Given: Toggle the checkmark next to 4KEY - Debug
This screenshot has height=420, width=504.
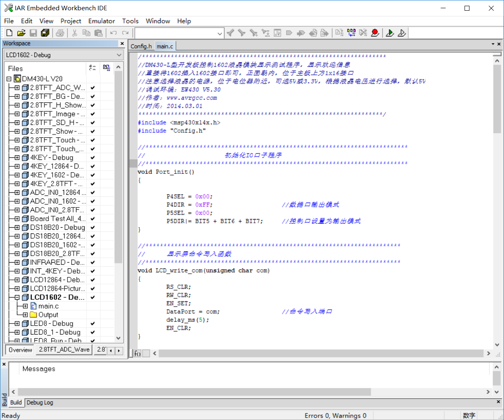Looking at the screenshot, I should 93,158.
